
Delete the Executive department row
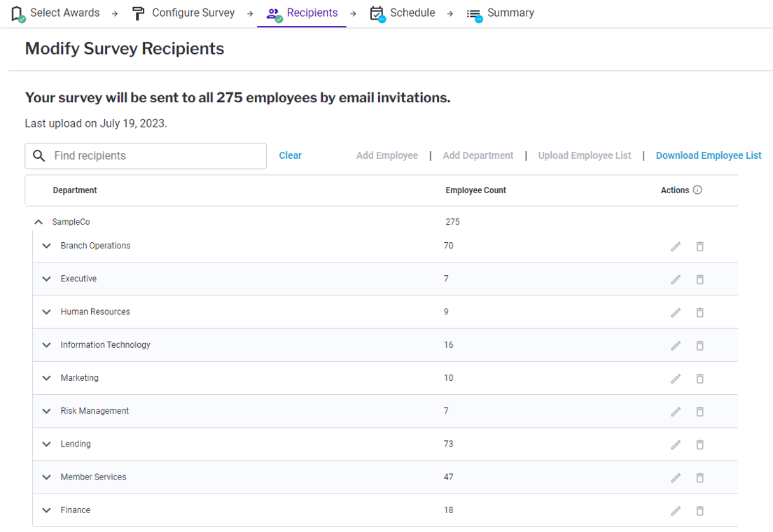click(x=699, y=279)
